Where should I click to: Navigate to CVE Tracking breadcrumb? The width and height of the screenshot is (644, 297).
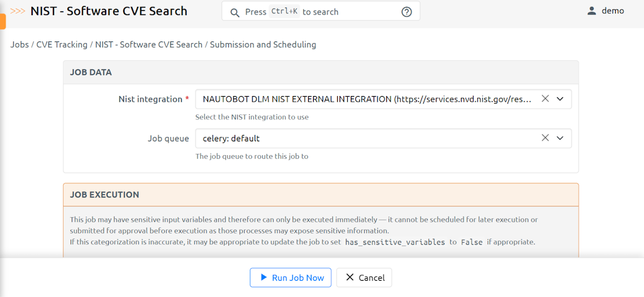coord(62,45)
